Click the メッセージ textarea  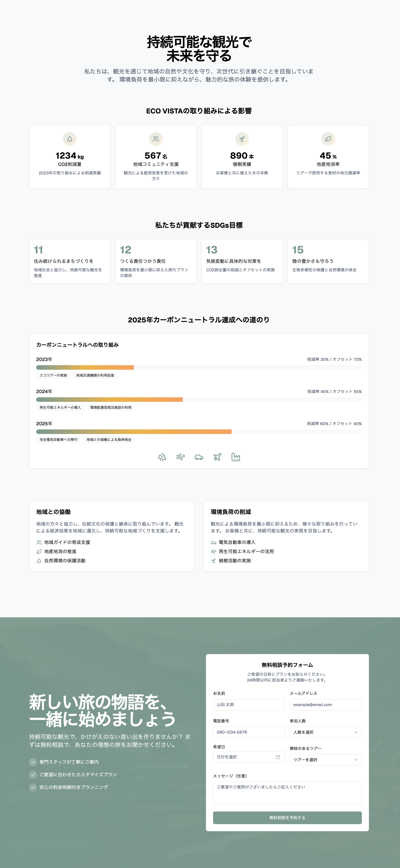click(287, 793)
